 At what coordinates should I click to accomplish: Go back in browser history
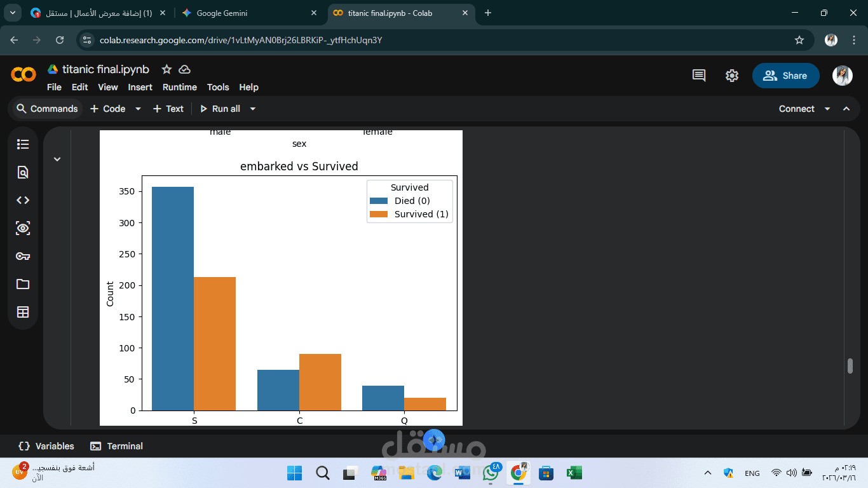pyautogui.click(x=14, y=40)
